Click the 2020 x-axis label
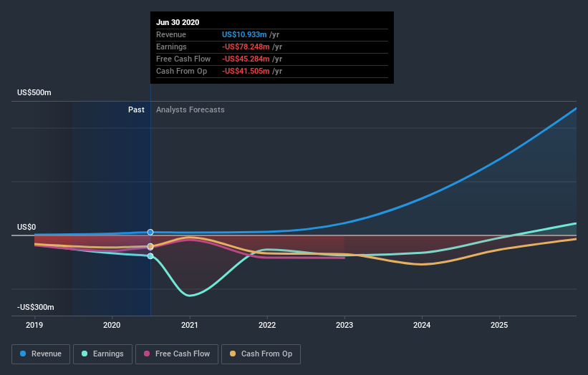The height and width of the screenshot is (375, 588). [x=112, y=325]
